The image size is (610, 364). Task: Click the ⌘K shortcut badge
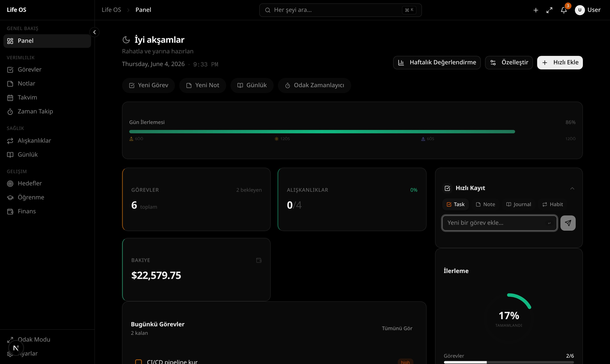409,10
